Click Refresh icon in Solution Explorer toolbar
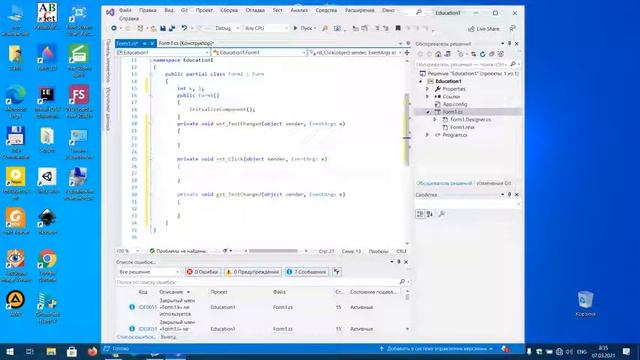 pos(482,54)
